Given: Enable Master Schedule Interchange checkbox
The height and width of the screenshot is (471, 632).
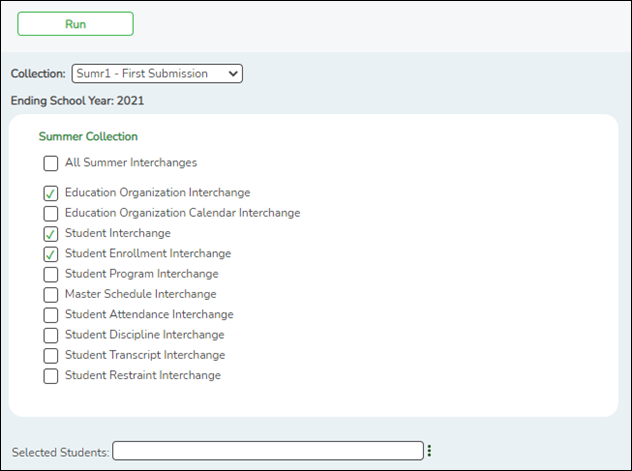Looking at the screenshot, I should click(x=50, y=295).
